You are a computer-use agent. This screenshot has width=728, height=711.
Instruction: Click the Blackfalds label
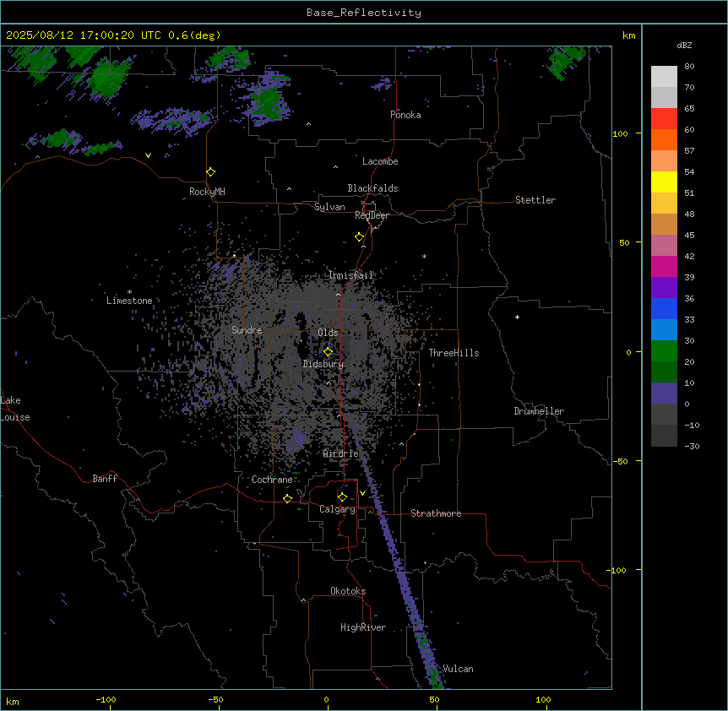pos(372,188)
